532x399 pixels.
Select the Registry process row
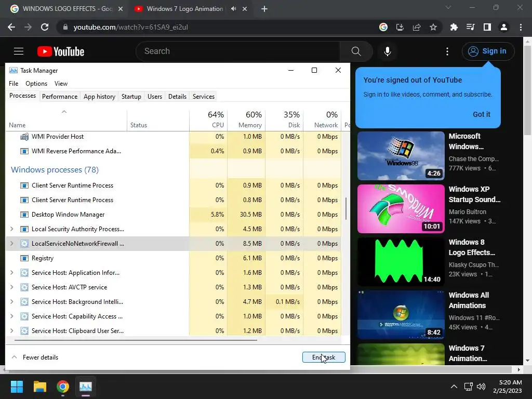174,258
